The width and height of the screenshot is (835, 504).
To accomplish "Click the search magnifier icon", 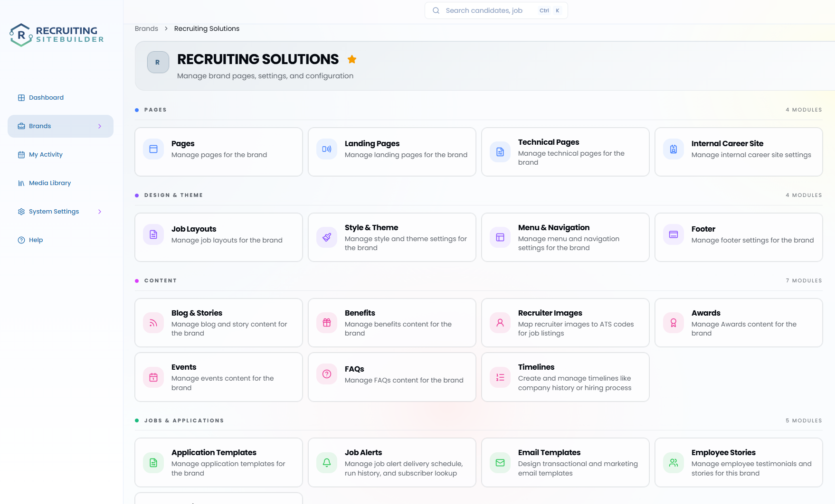I will 436,10.
